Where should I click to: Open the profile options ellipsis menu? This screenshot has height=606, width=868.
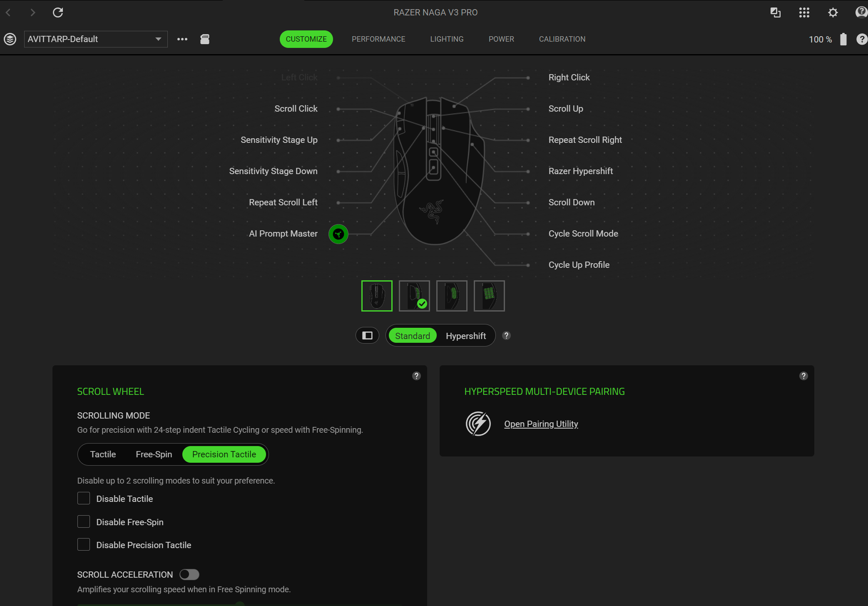pyautogui.click(x=182, y=39)
